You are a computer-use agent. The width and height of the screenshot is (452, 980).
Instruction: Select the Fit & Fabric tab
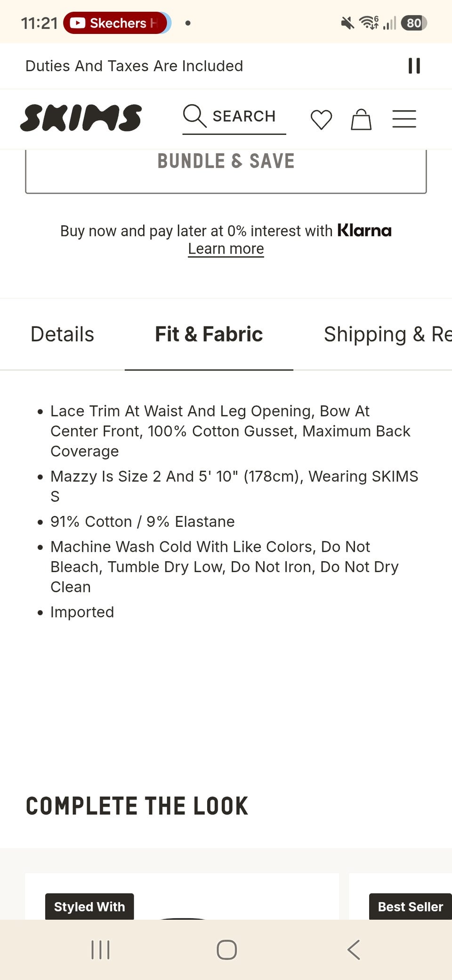pos(209,334)
